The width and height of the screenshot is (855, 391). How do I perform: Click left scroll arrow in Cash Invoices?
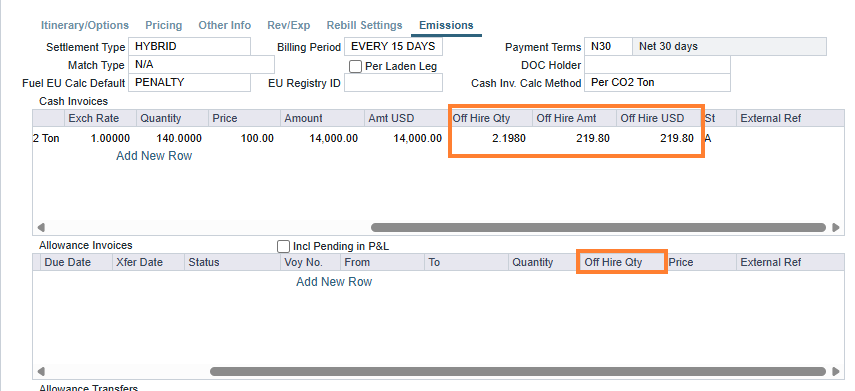coord(41,227)
